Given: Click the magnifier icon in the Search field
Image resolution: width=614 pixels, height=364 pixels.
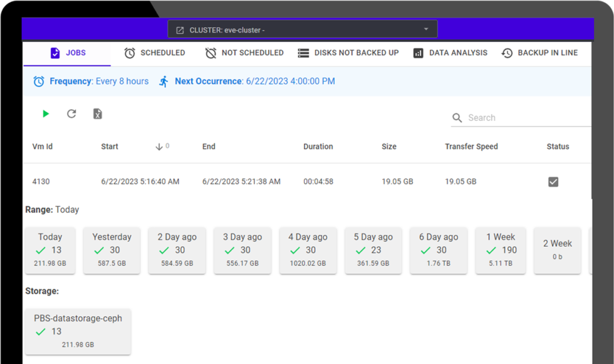Looking at the screenshot, I should (457, 118).
